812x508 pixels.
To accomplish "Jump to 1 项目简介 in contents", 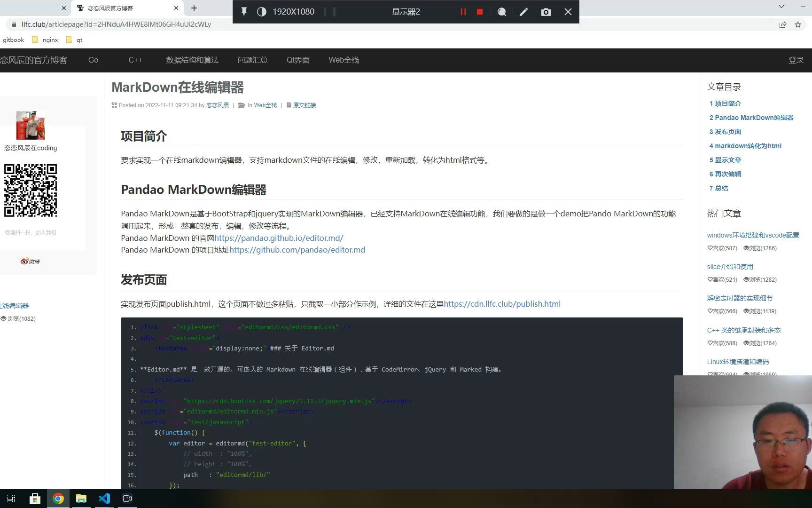I will [725, 103].
